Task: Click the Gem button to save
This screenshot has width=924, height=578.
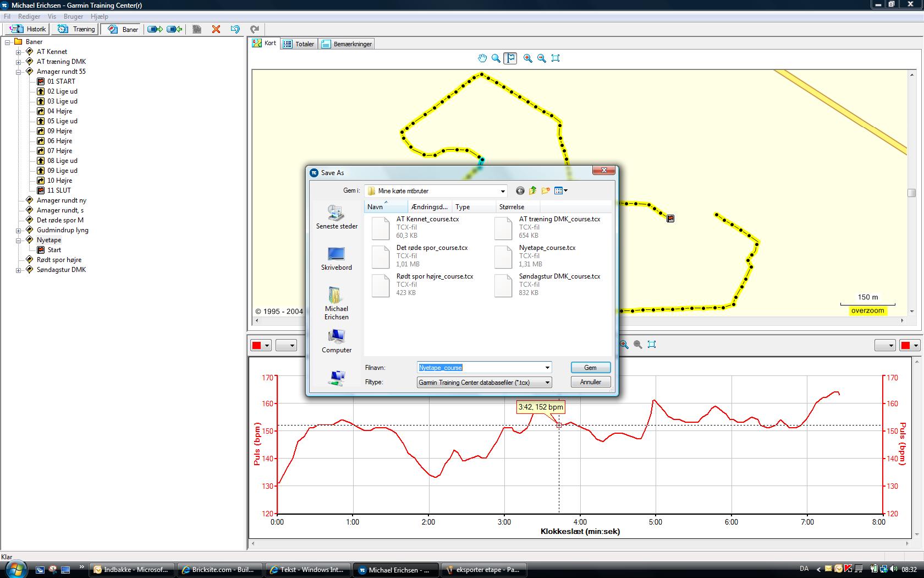Action: [590, 368]
